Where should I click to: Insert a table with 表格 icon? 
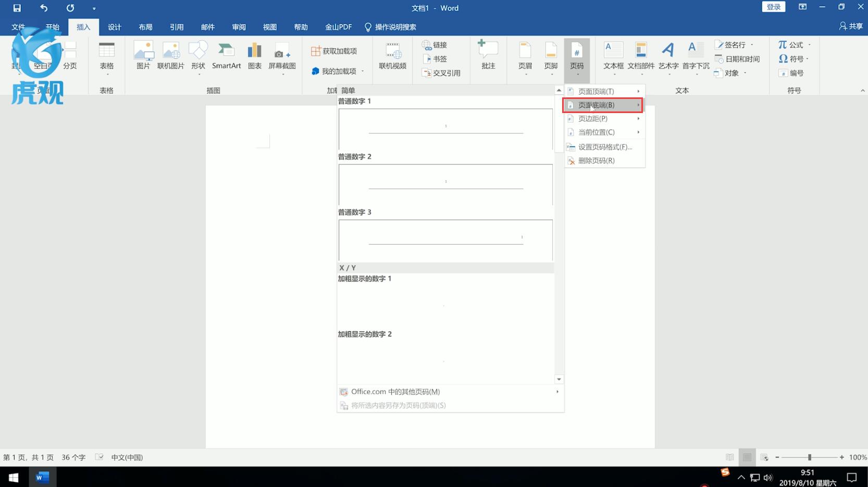coord(107,58)
